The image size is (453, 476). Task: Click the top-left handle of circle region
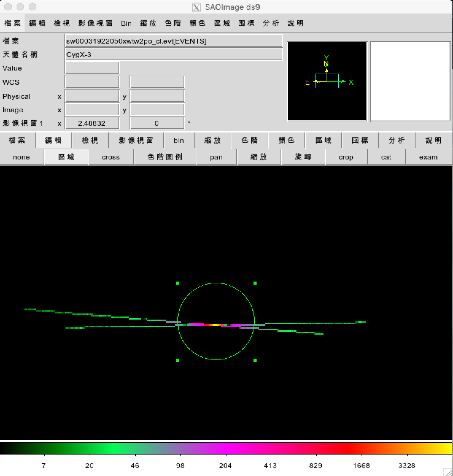point(178,283)
